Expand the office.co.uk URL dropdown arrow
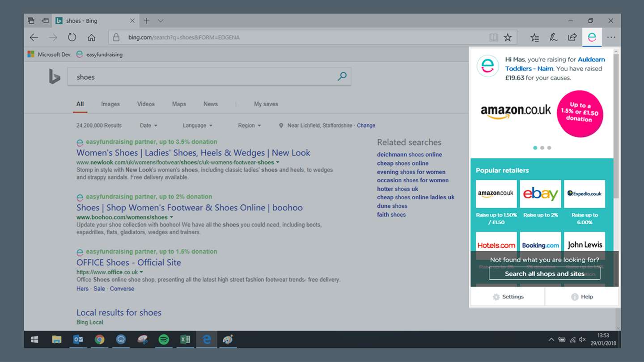Screen dimensions: 644x362 [141, 272]
